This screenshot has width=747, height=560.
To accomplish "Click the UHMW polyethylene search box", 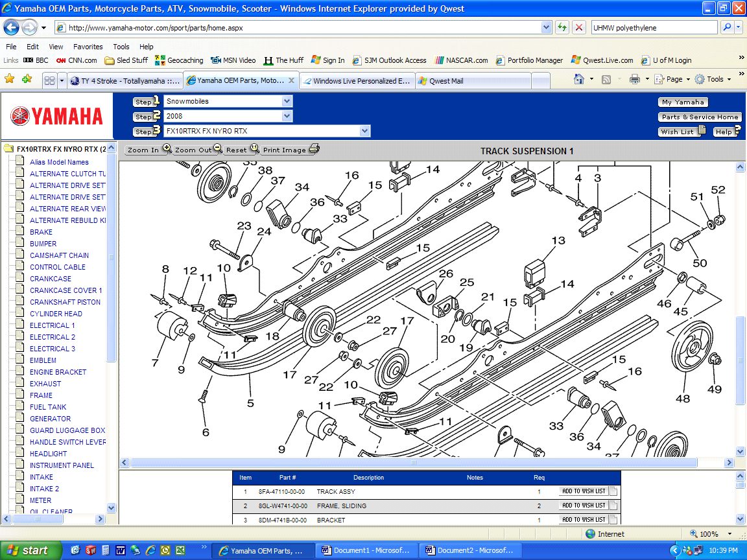I will [x=654, y=28].
